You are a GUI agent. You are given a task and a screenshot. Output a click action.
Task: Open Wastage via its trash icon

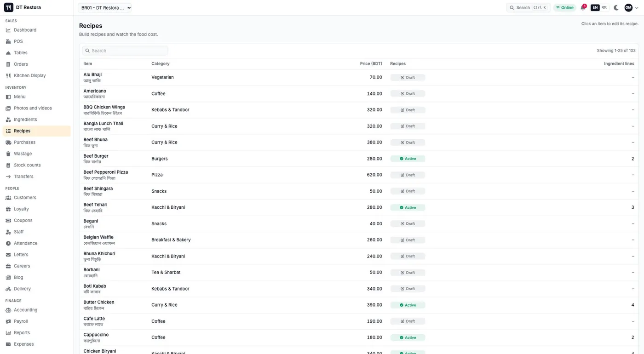pyautogui.click(x=8, y=154)
